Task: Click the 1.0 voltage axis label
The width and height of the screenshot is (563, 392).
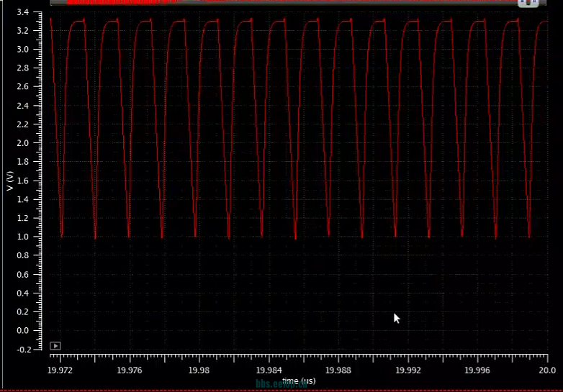Action: click(22, 237)
